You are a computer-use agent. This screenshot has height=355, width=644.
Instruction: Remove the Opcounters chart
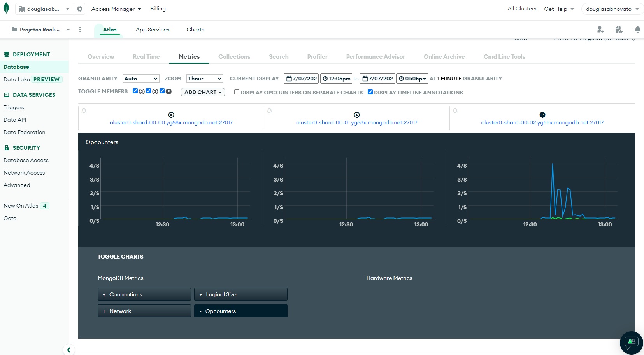(x=241, y=311)
